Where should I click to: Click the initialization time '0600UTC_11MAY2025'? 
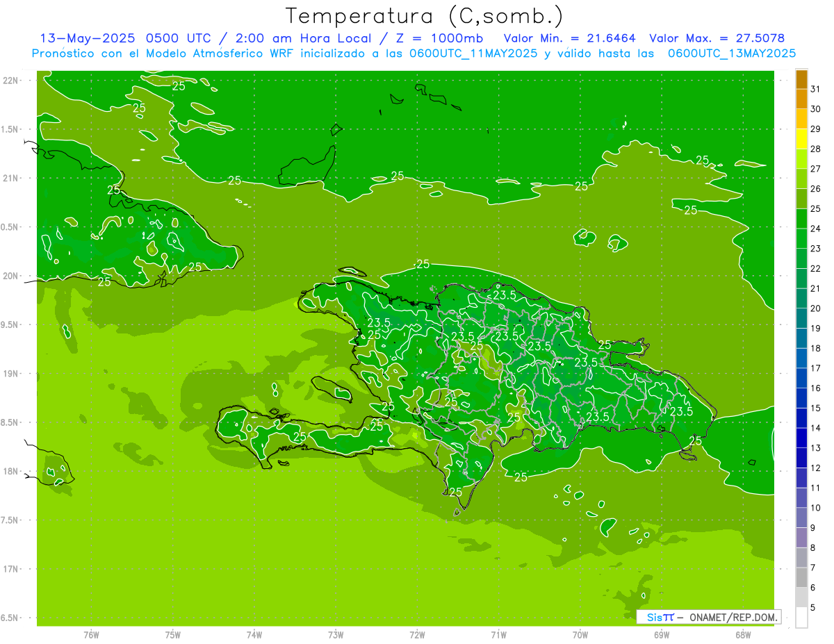pos(473,53)
